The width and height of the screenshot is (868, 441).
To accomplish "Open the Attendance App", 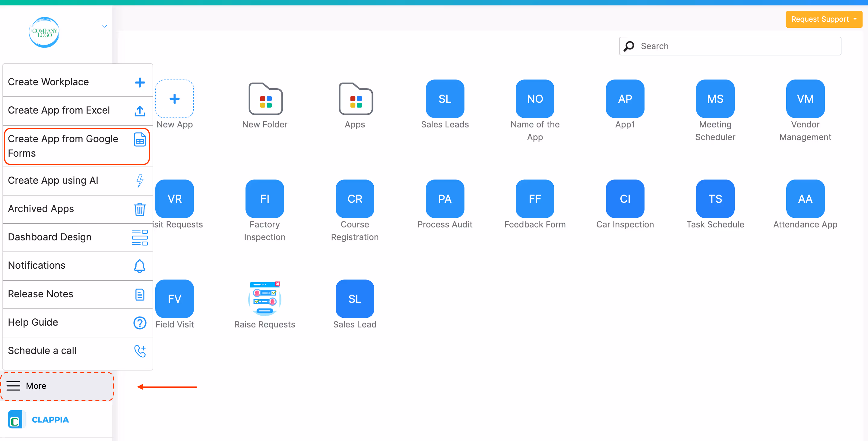I will pos(805,199).
